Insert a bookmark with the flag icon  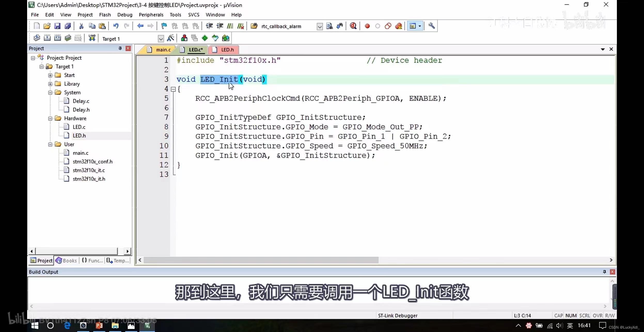click(164, 26)
